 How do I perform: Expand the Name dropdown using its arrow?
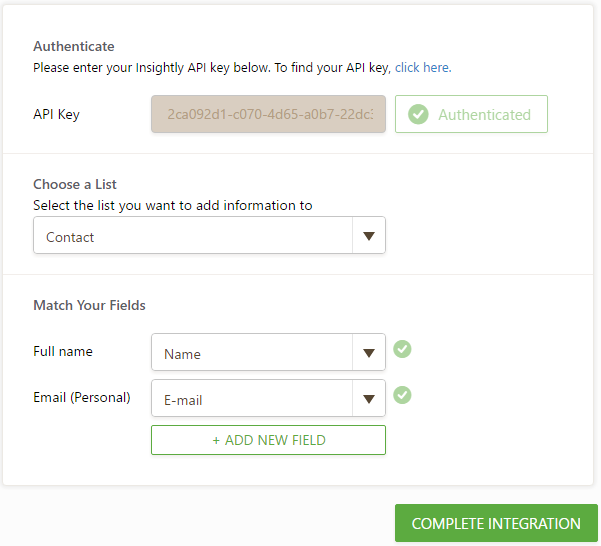(369, 353)
